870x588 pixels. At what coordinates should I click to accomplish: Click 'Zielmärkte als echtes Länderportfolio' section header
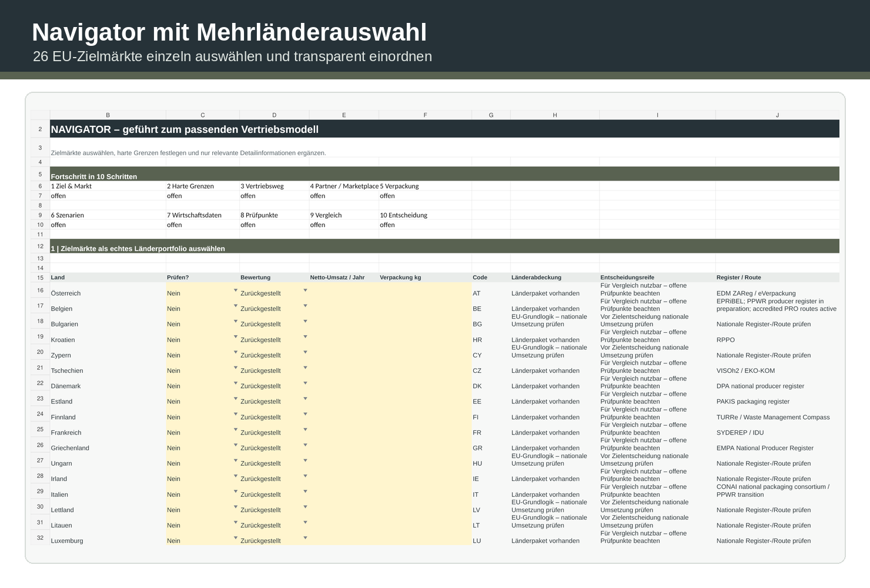click(x=444, y=246)
